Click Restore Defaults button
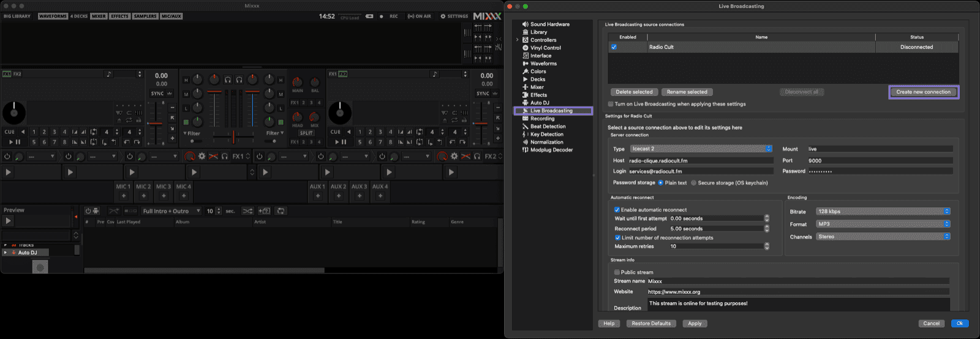The height and width of the screenshot is (339, 980). pos(651,323)
